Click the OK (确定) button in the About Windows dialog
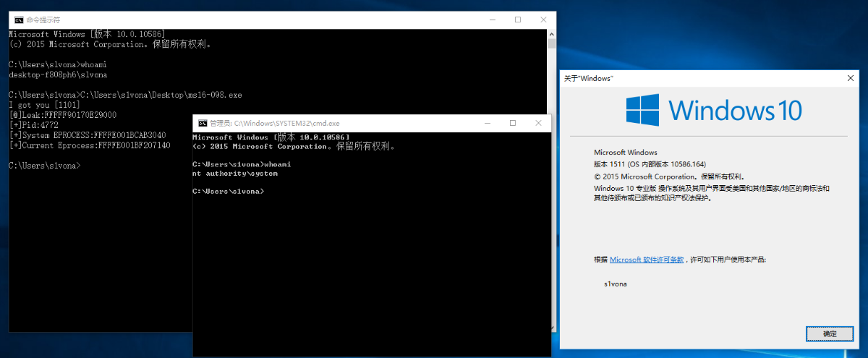The image size is (868, 358). click(830, 333)
